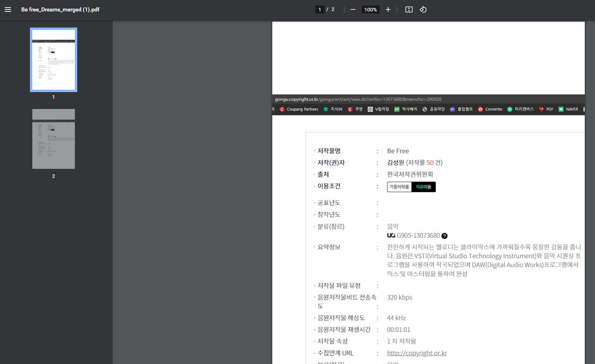Click the document file name title
595x364 pixels.
(x=60, y=9)
